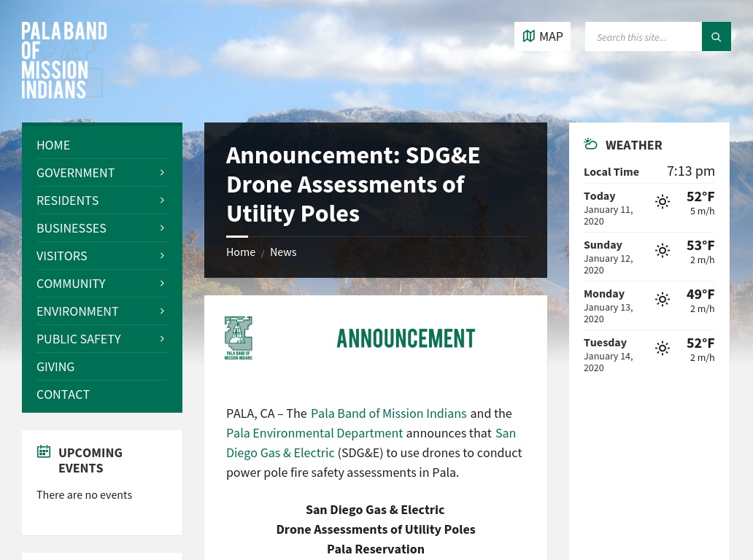Image resolution: width=753 pixels, height=560 pixels.
Task: Expand the Government submenu chevron
Action: tap(162, 173)
